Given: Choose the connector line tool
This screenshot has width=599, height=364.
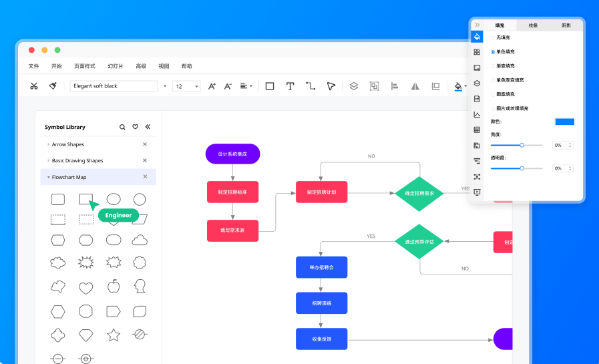Looking at the screenshot, I should (311, 86).
